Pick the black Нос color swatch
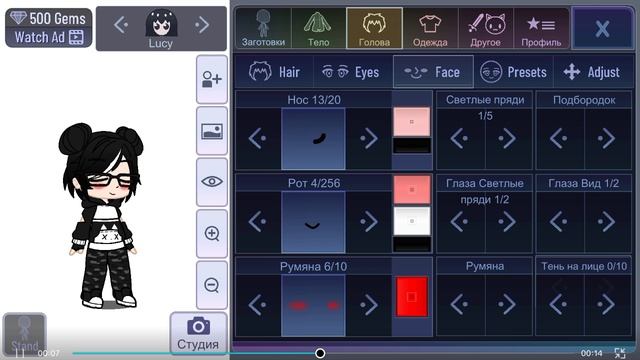 pos(412,145)
